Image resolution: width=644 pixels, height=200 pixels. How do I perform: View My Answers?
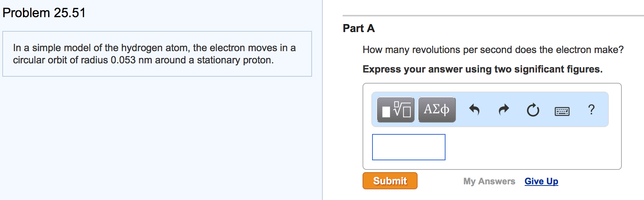pyautogui.click(x=489, y=181)
